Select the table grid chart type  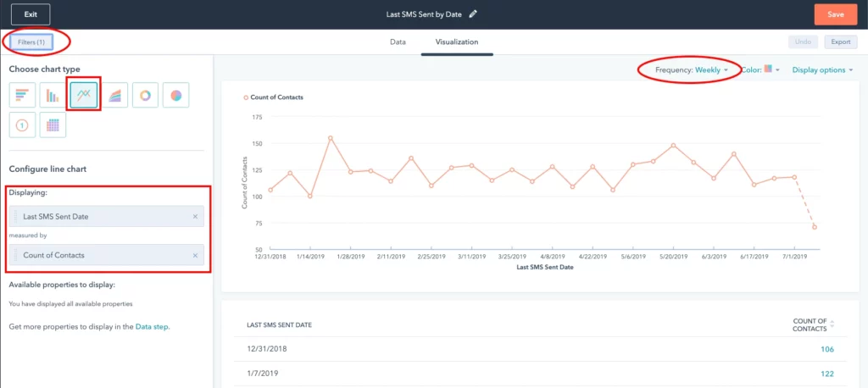click(x=53, y=125)
